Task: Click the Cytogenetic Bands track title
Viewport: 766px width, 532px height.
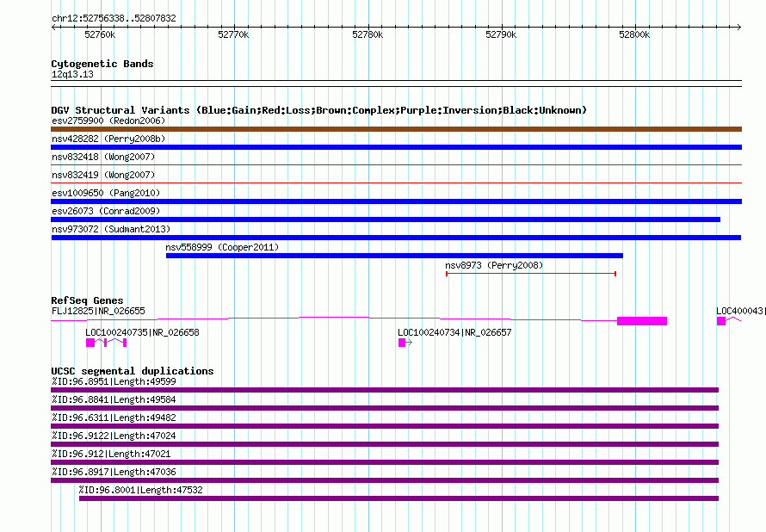Action: [102, 64]
